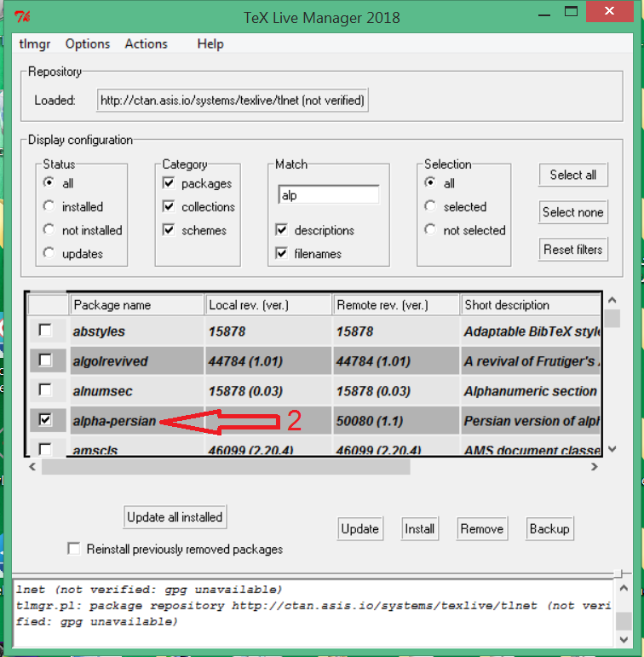This screenshot has width=644, height=657.
Task: Click the horizontal scrollbar thumb of package list
Action: tap(226, 466)
